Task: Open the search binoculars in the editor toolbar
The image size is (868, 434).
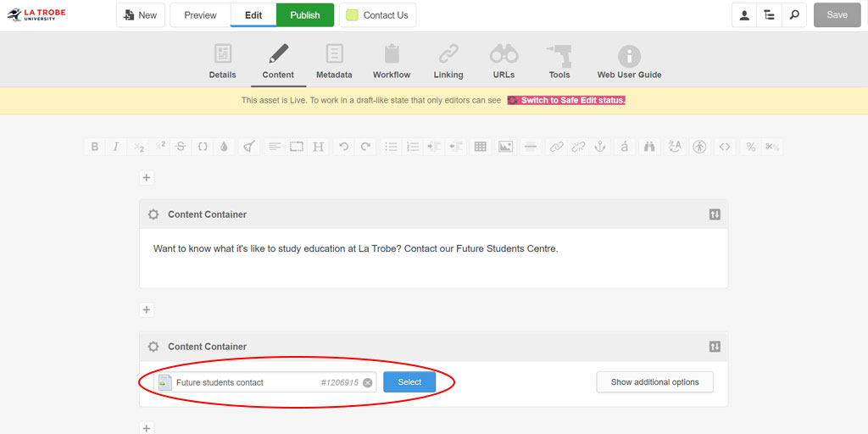Action: pos(648,147)
